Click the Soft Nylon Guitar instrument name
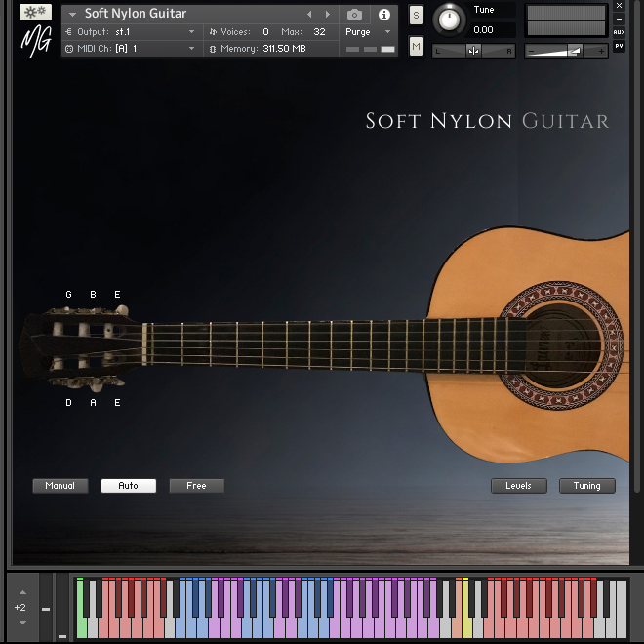This screenshot has width=644, height=644. click(136, 14)
